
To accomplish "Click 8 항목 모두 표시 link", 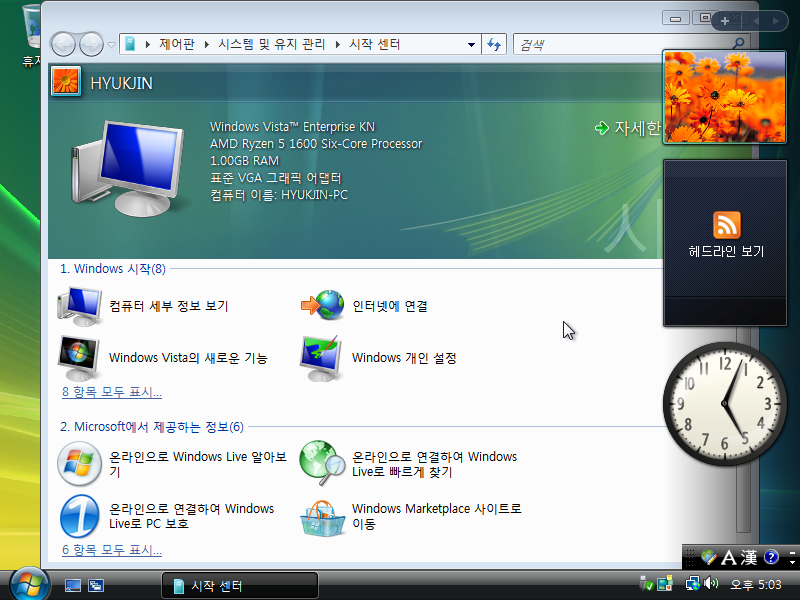I will pyautogui.click(x=112, y=392).
